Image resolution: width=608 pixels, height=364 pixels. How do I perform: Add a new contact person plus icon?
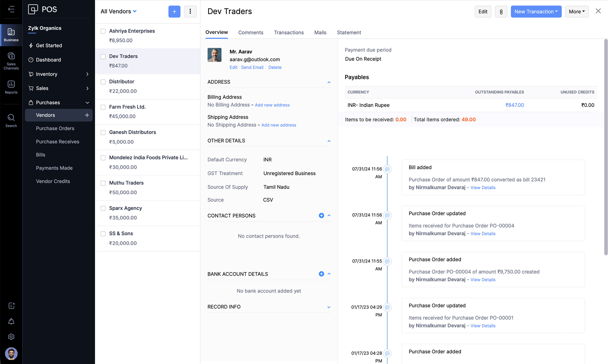point(321,215)
